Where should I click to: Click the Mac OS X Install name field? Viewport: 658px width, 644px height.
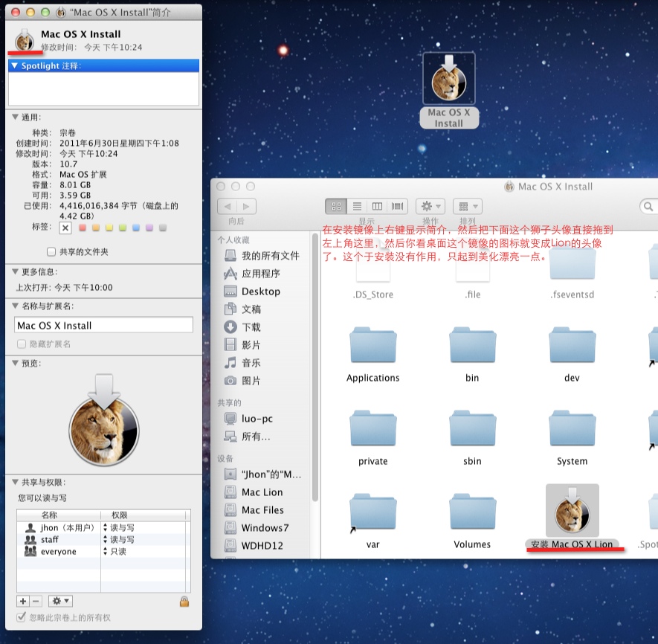(x=103, y=326)
